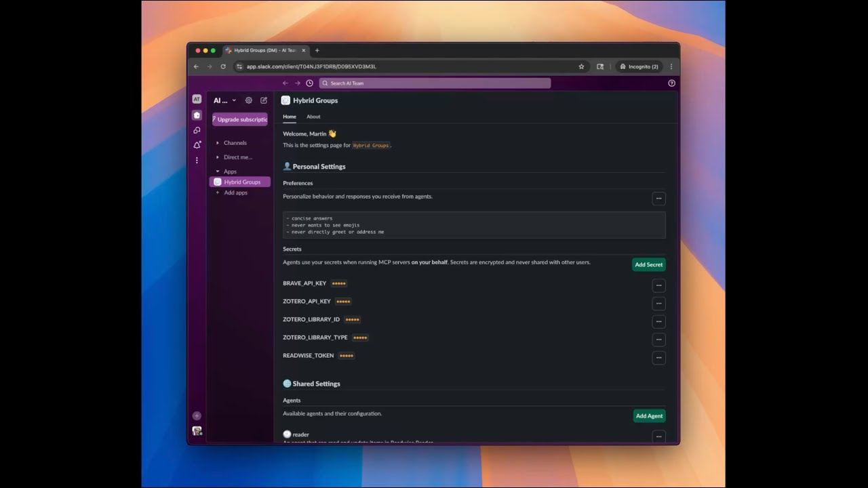
Task: Open a new browser tab
Action: [317, 50]
